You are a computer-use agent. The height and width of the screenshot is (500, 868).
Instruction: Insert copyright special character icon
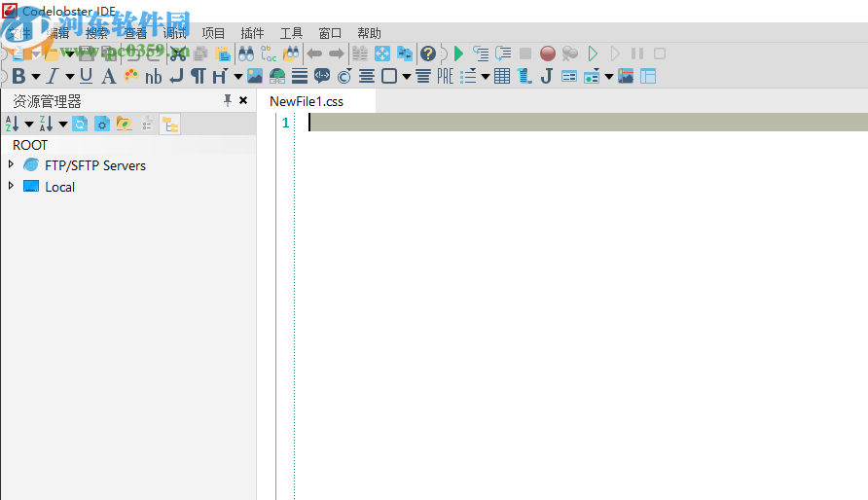(344, 76)
